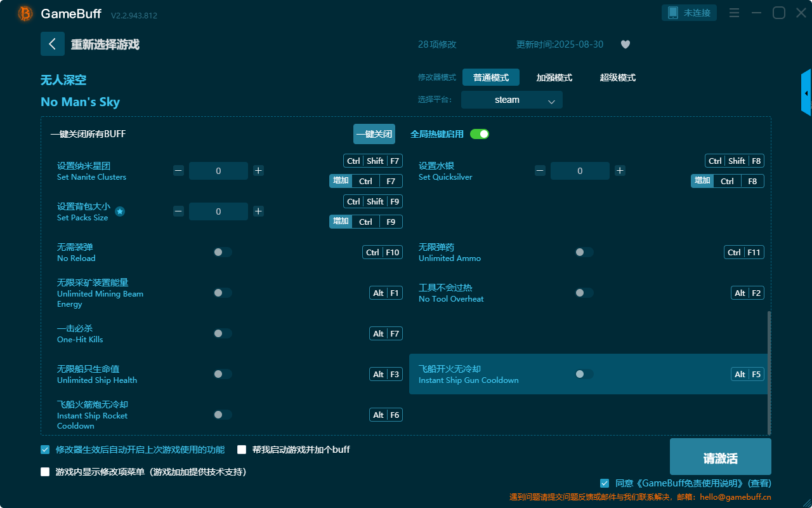
Task: Click Packs Size value input field
Action: [x=218, y=211]
